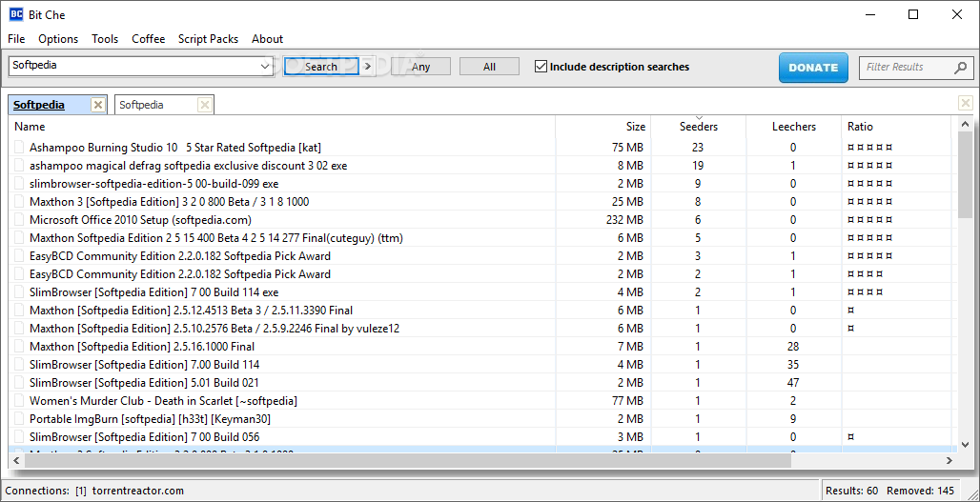The image size is (980, 502).
Task: Click the Bit Che app icon in title bar
Action: tap(17, 14)
